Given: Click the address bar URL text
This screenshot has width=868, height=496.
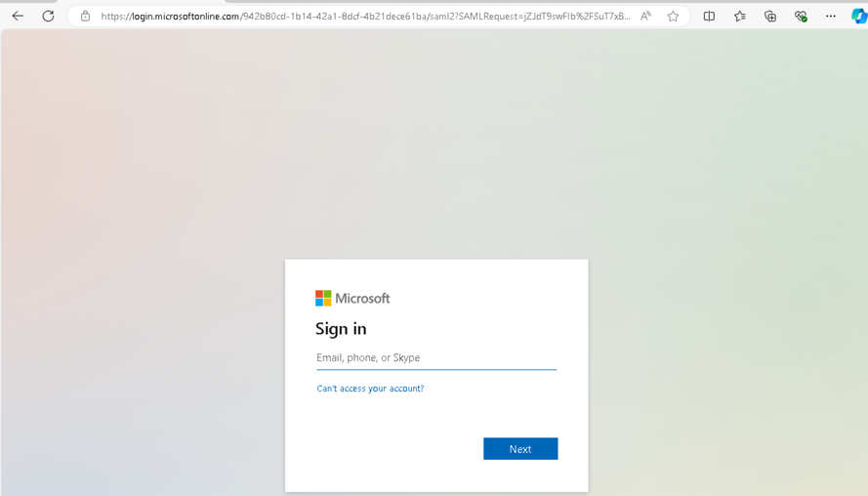Looking at the screenshot, I should tap(365, 16).
